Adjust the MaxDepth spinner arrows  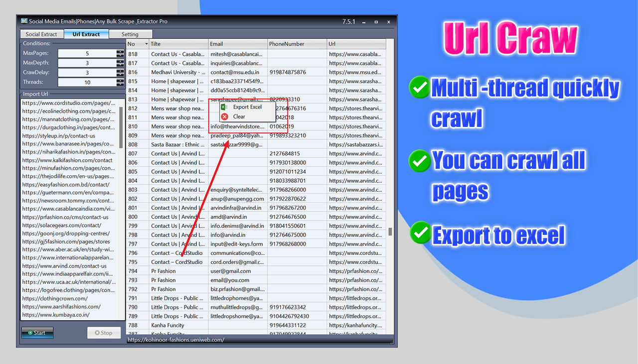tap(120, 63)
